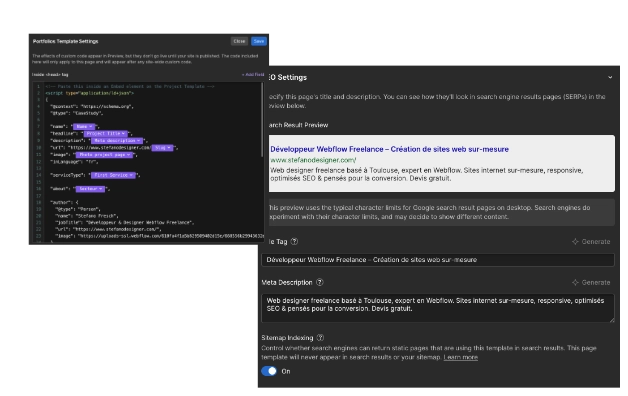Click the "inLanguage" code line

(x=74, y=162)
